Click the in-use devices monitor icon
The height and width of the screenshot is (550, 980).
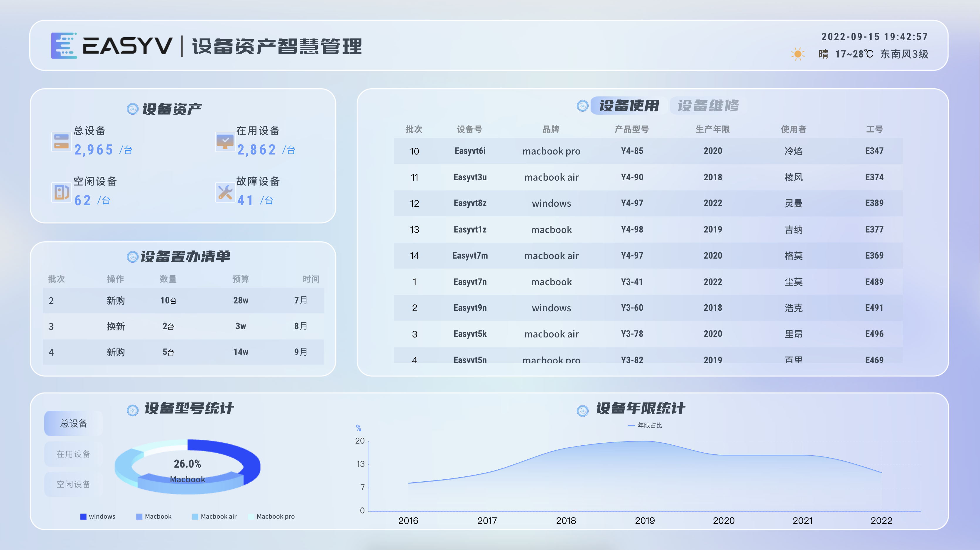click(x=225, y=141)
